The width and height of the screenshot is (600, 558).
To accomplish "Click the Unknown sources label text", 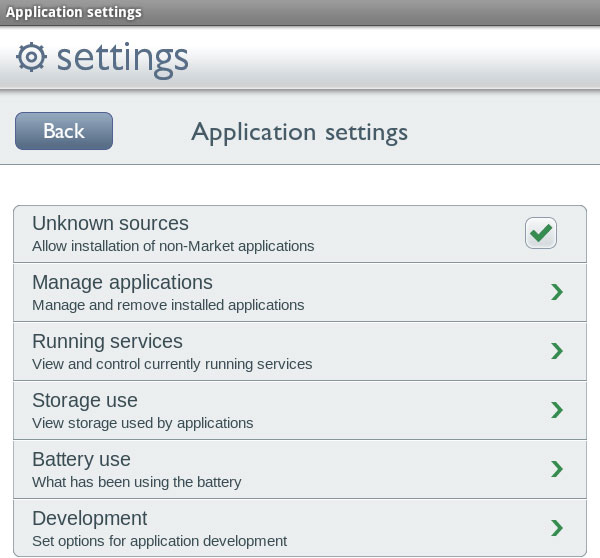I will coord(110,223).
